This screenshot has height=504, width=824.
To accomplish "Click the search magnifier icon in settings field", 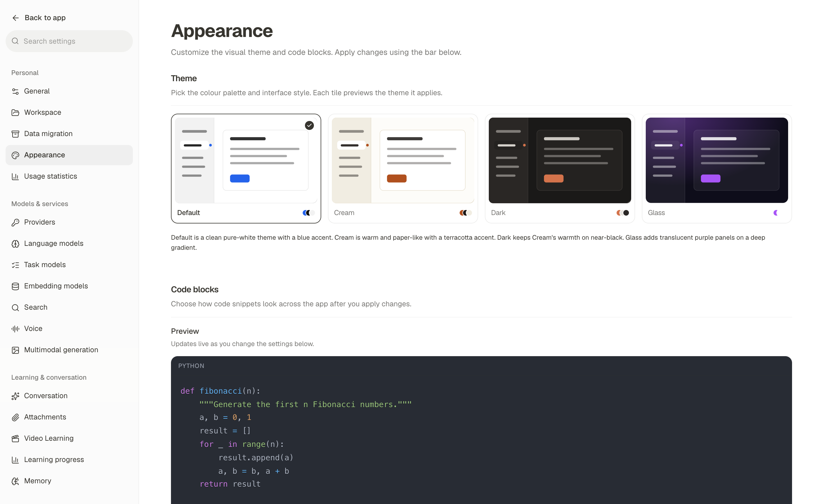I will [15, 41].
